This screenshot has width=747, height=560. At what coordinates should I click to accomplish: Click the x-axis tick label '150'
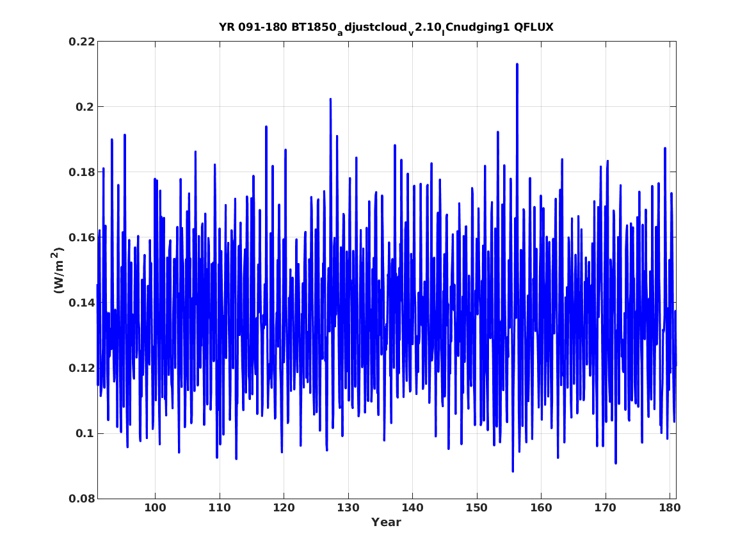pyautogui.click(x=476, y=508)
